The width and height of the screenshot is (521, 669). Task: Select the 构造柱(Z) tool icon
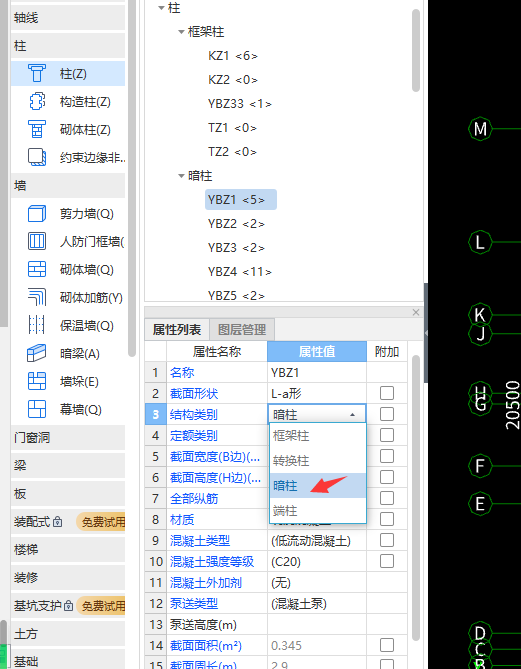(x=37, y=102)
